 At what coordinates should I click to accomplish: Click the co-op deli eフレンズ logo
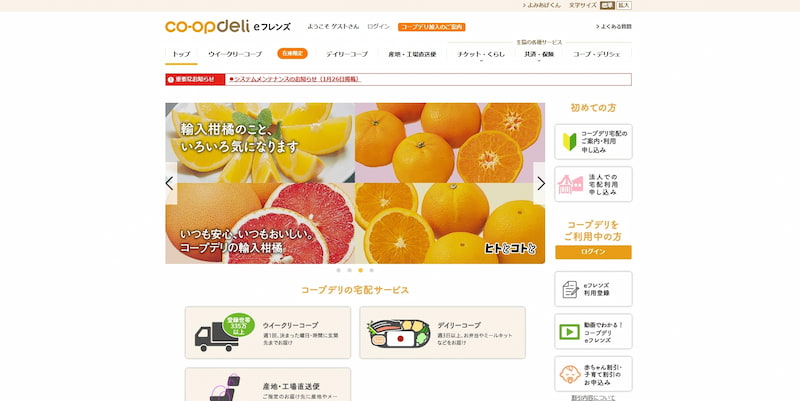(228, 27)
